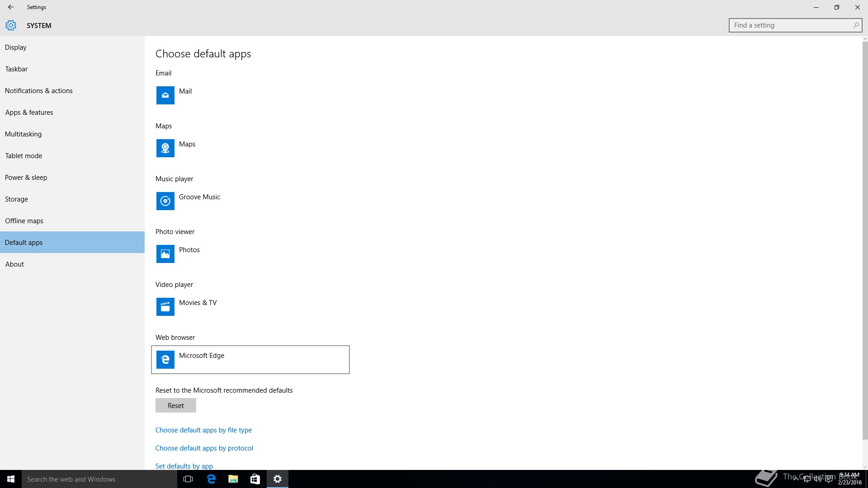
Task: Click the Settings gear icon beside SYSTEM
Action: point(11,25)
